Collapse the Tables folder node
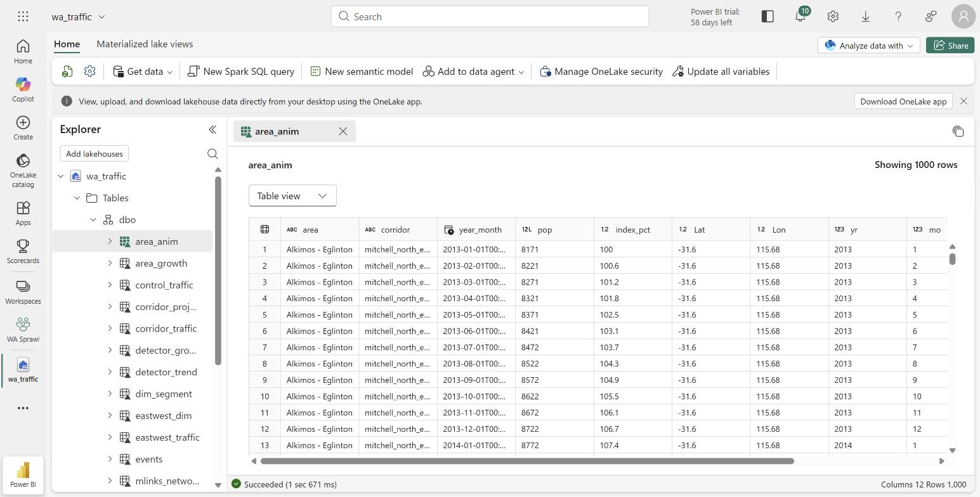Screen dimensions: 980x497 77,198
